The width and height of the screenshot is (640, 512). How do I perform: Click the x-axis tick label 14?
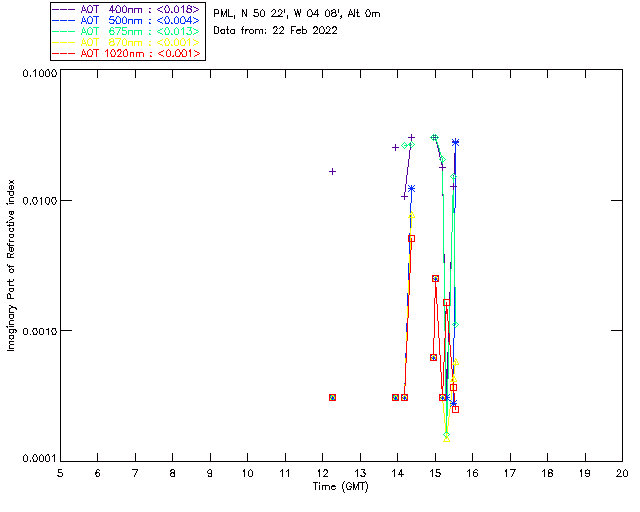[x=398, y=473]
